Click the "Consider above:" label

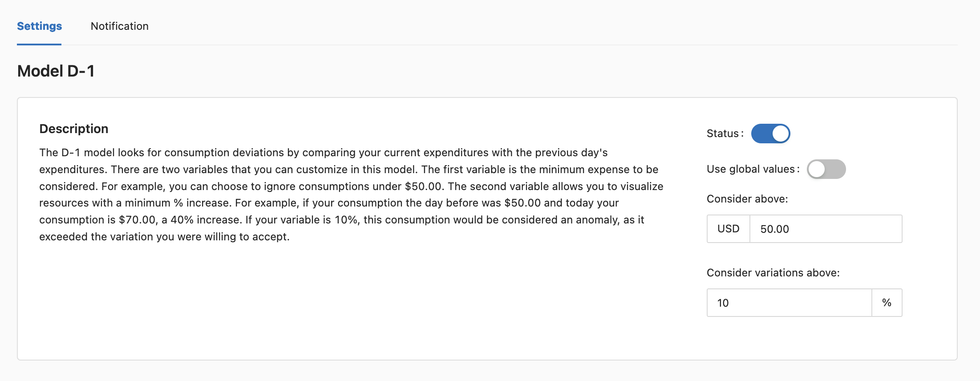(747, 199)
